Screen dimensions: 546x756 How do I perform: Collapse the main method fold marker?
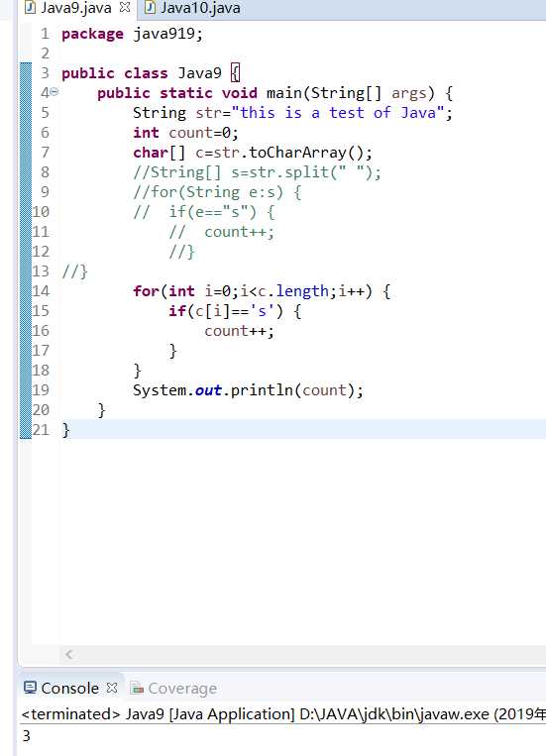(55, 91)
